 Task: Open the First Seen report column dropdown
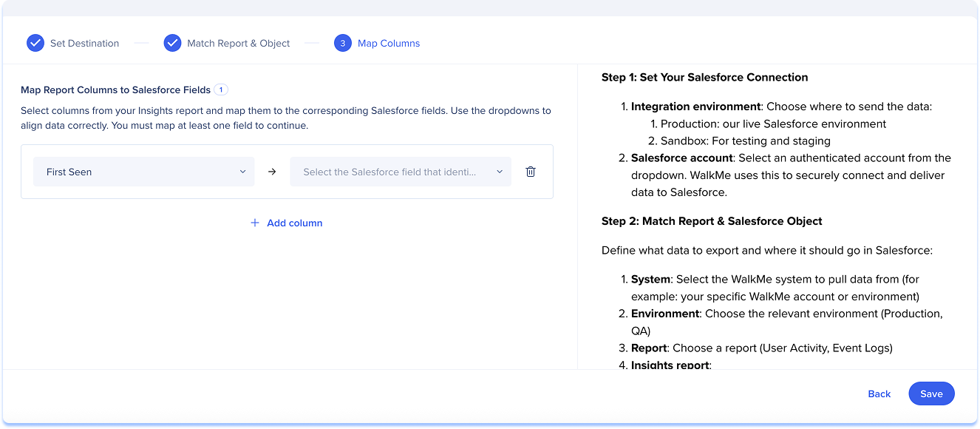(143, 172)
